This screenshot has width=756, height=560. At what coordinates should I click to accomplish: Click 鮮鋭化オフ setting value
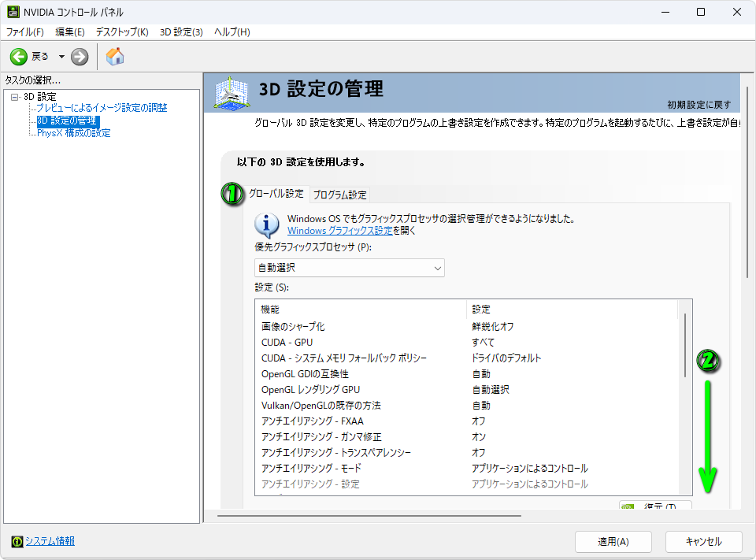493,327
